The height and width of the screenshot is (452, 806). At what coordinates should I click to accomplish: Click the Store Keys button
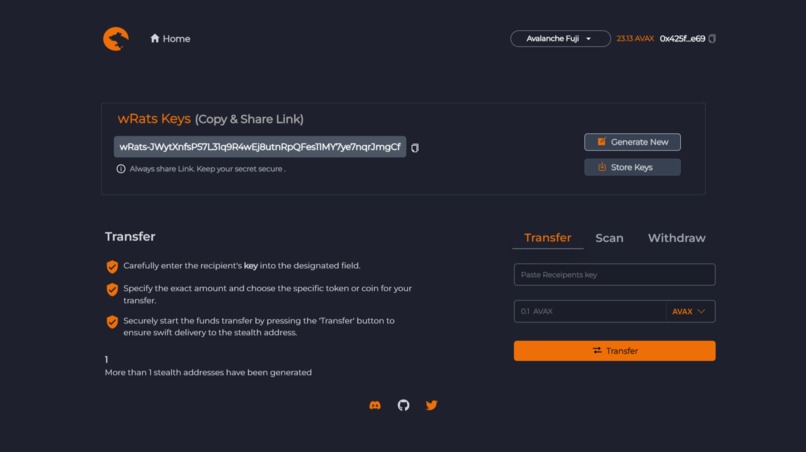coord(632,167)
